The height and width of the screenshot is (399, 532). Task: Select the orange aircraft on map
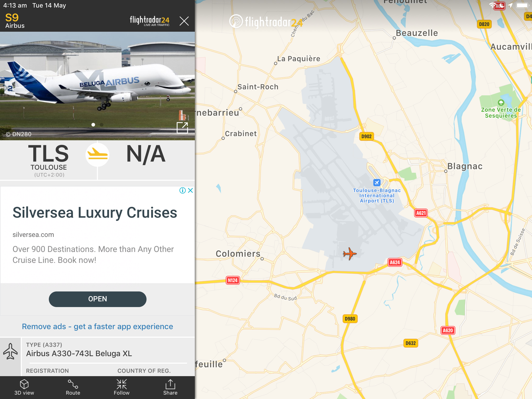tap(350, 254)
